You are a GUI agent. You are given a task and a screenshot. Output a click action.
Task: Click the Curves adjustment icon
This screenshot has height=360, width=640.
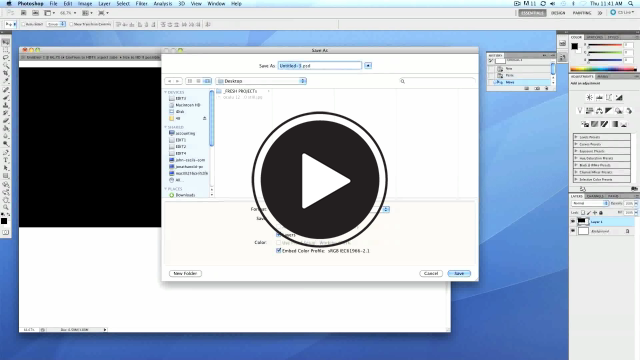tap(609, 98)
